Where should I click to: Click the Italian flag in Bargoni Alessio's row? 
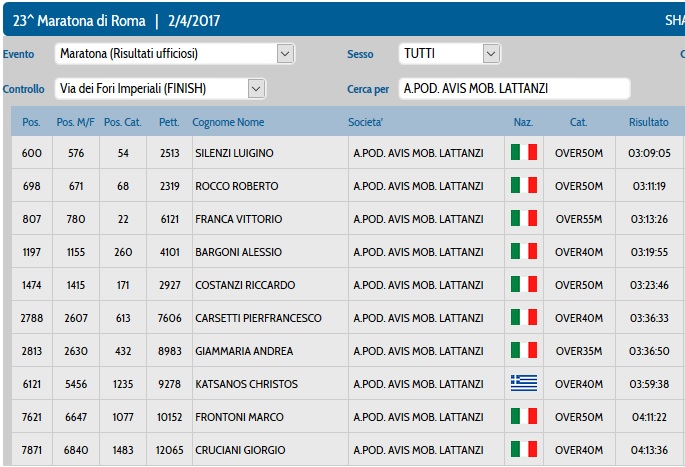[523, 252]
